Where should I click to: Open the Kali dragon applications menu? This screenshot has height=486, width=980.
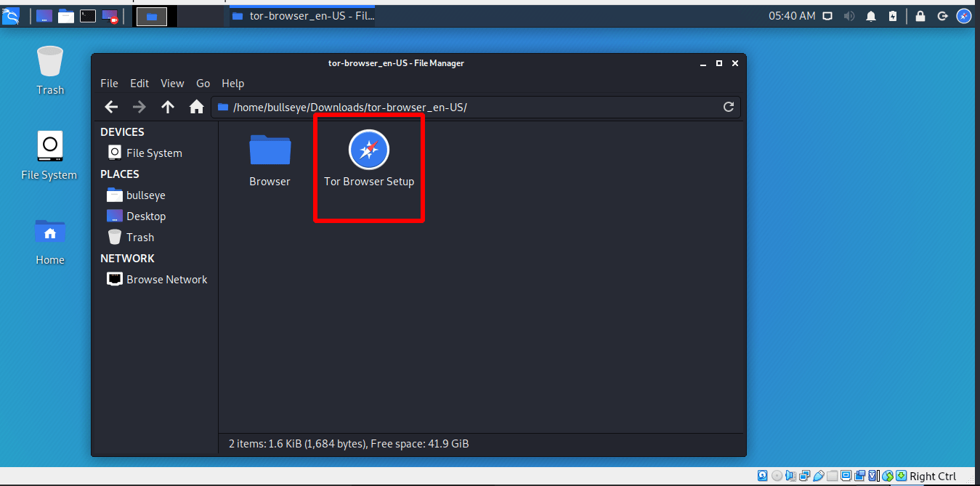pos(11,16)
